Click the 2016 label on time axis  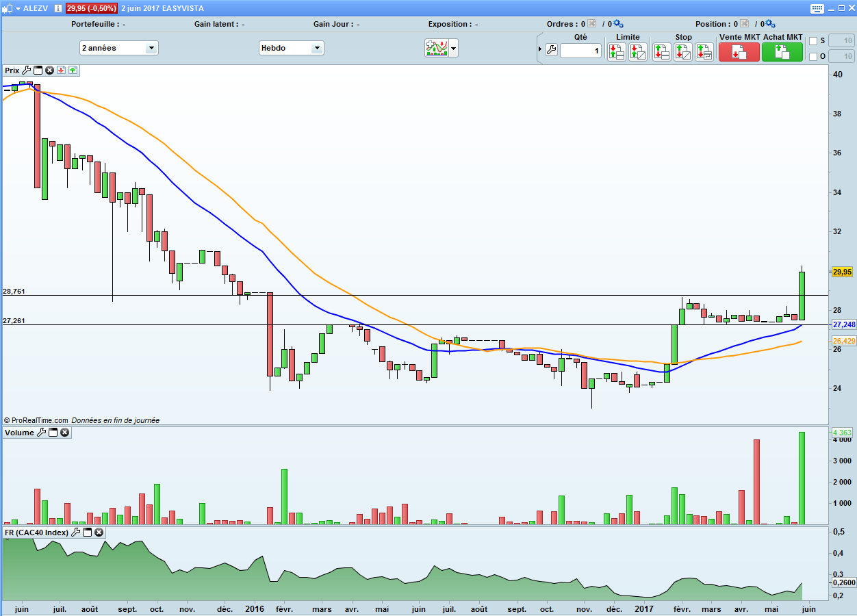coord(255,608)
